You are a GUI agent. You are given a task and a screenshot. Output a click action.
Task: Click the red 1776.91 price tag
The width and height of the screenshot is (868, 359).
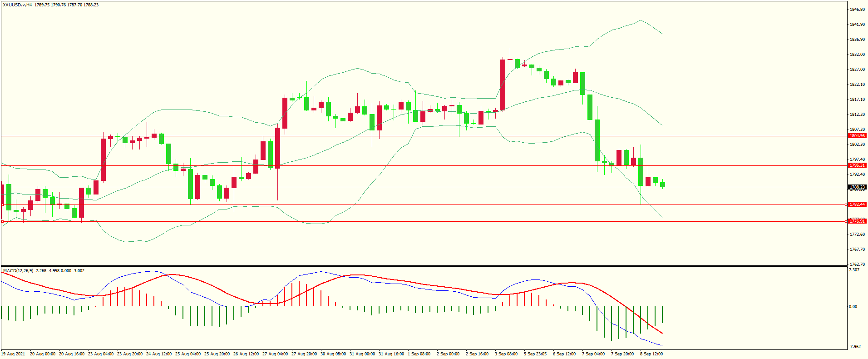857,221
